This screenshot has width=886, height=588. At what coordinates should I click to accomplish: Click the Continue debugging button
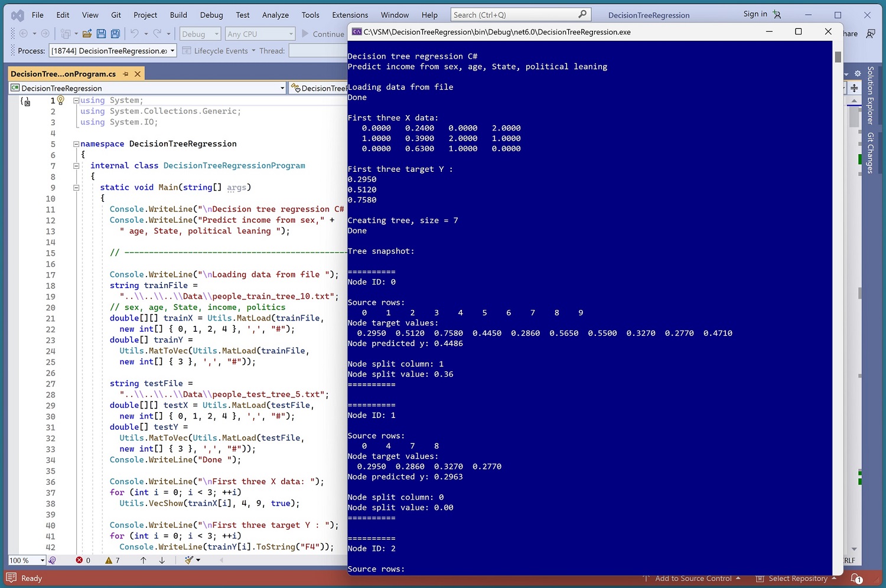[323, 34]
